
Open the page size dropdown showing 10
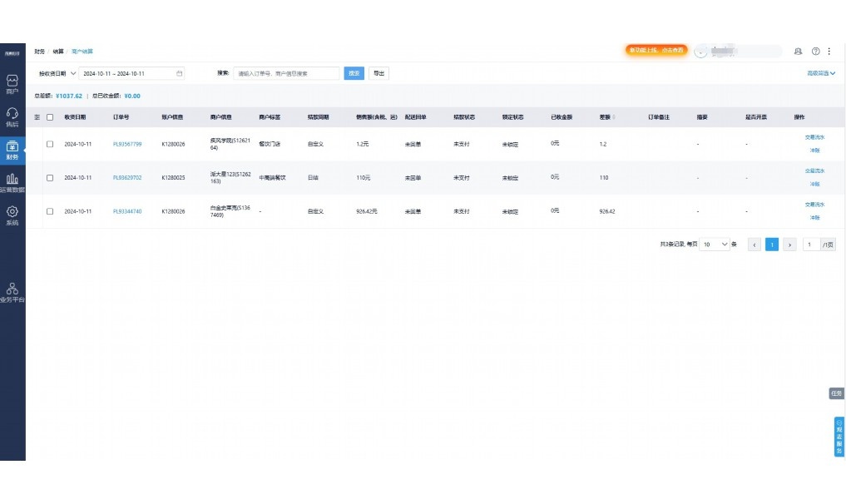[x=715, y=245]
